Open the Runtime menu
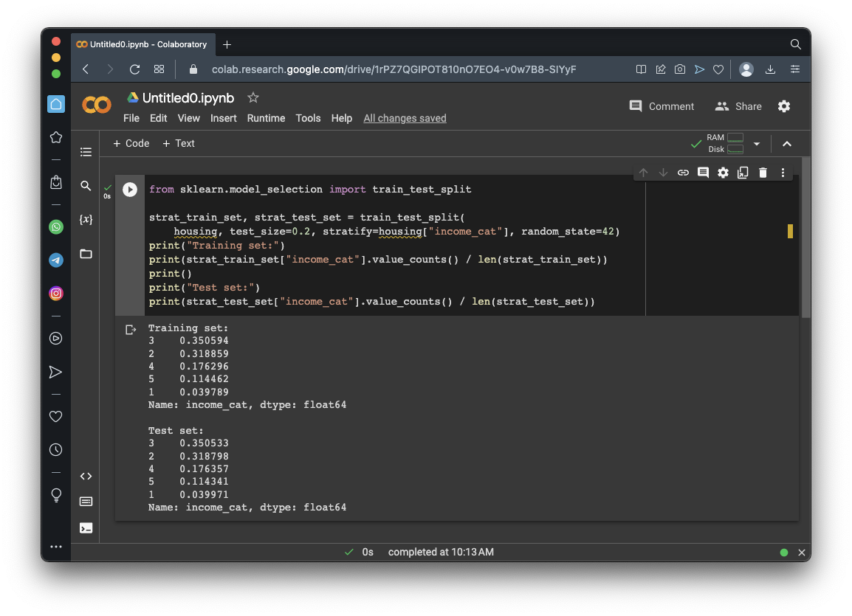This screenshot has height=616, width=852. (x=266, y=118)
